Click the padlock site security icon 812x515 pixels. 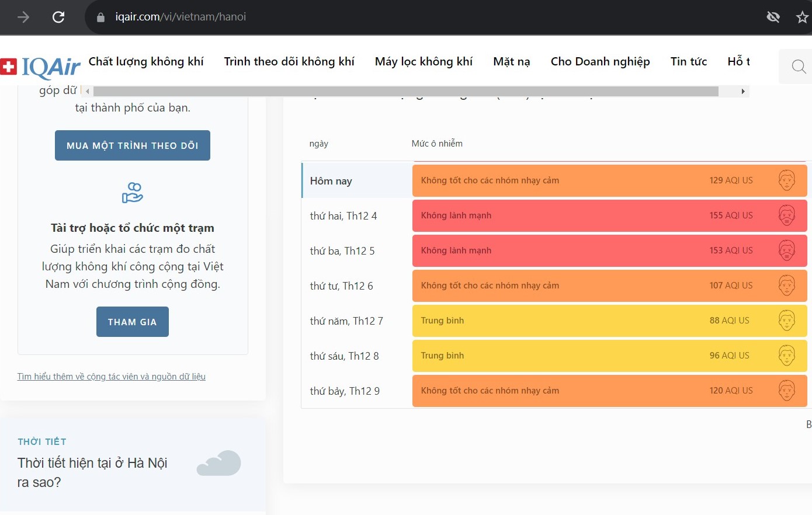point(100,18)
